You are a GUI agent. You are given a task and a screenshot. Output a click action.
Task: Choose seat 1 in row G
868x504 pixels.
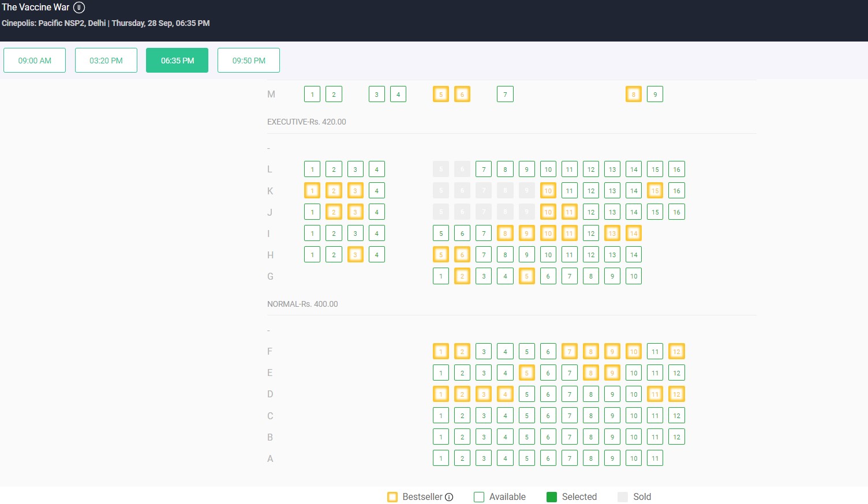pos(441,276)
